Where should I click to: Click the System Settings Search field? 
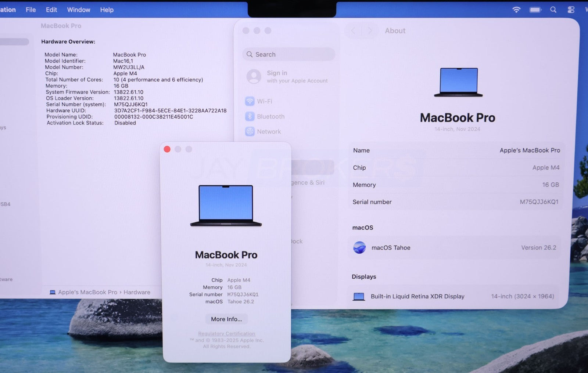289,54
